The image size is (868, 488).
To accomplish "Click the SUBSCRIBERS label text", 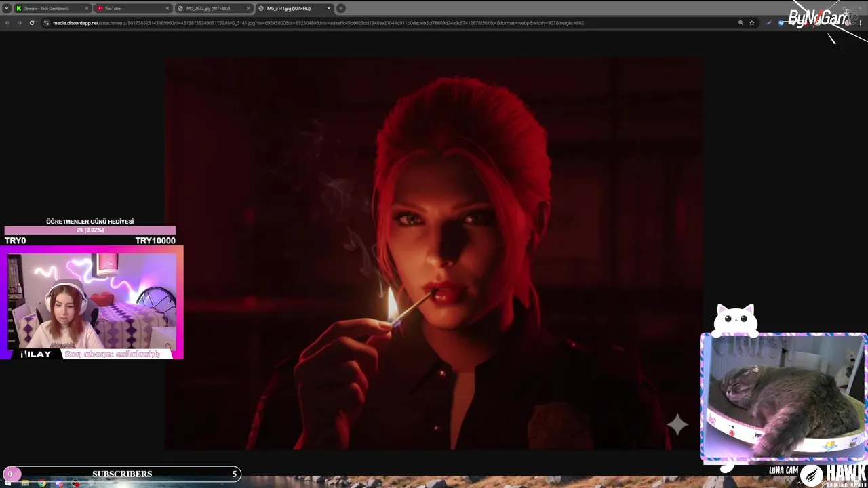I will [122, 474].
